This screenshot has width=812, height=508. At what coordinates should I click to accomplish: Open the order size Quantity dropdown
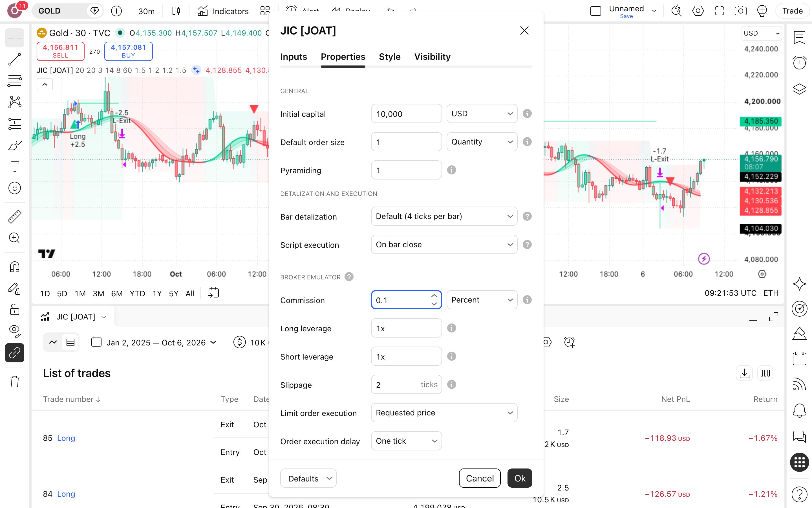point(482,142)
